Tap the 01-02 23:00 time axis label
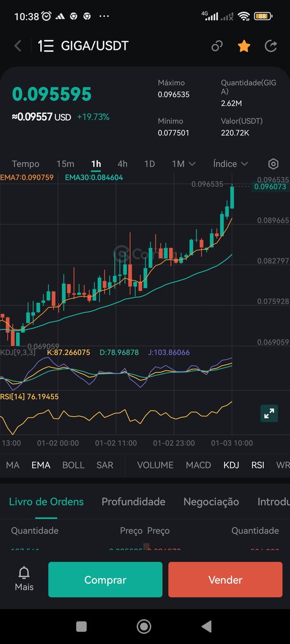The image size is (290, 644). (x=174, y=443)
